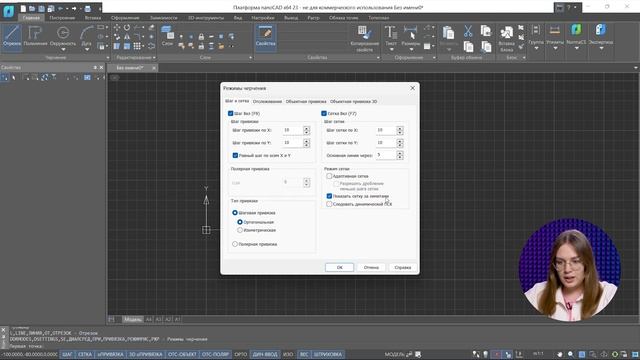Check Следовать динамической ПСК option
640x360 pixels.
click(329, 204)
